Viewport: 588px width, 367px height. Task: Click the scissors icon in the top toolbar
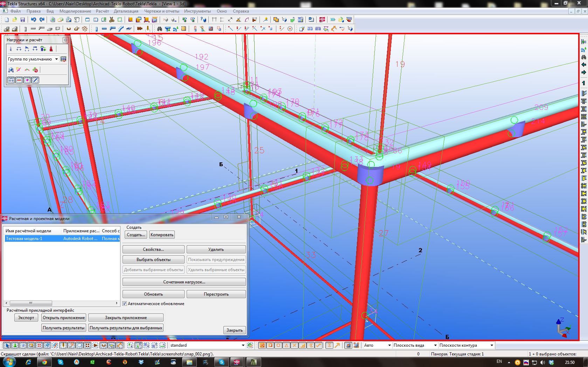pyautogui.click(x=112, y=20)
